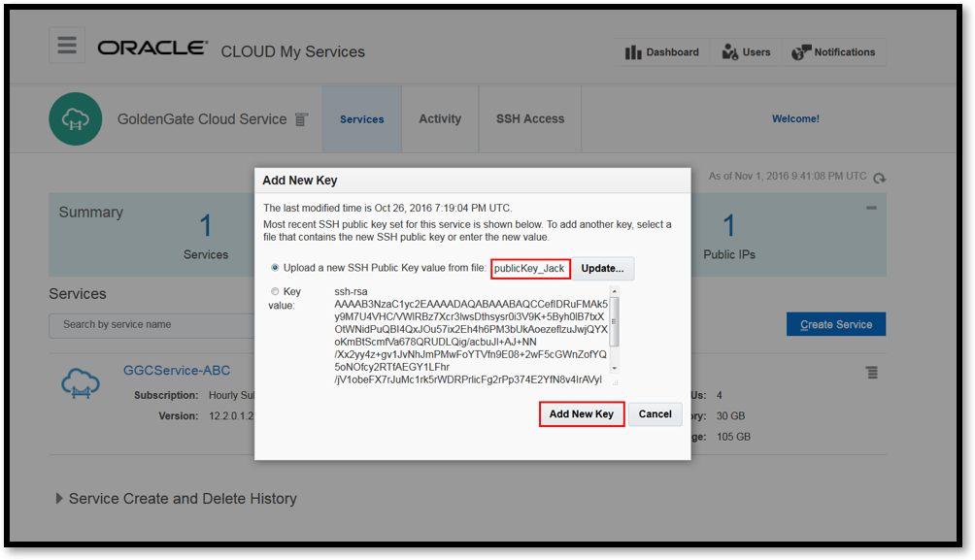Image resolution: width=975 pixels, height=560 pixels.
Task: Click the Subscription: label
Action: [166, 395]
